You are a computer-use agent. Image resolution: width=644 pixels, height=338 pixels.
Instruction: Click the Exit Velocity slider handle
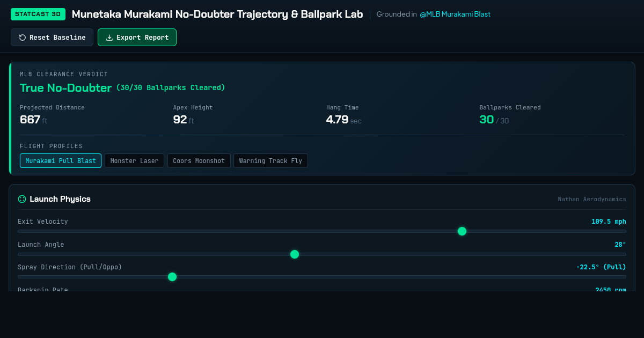point(462,231)
